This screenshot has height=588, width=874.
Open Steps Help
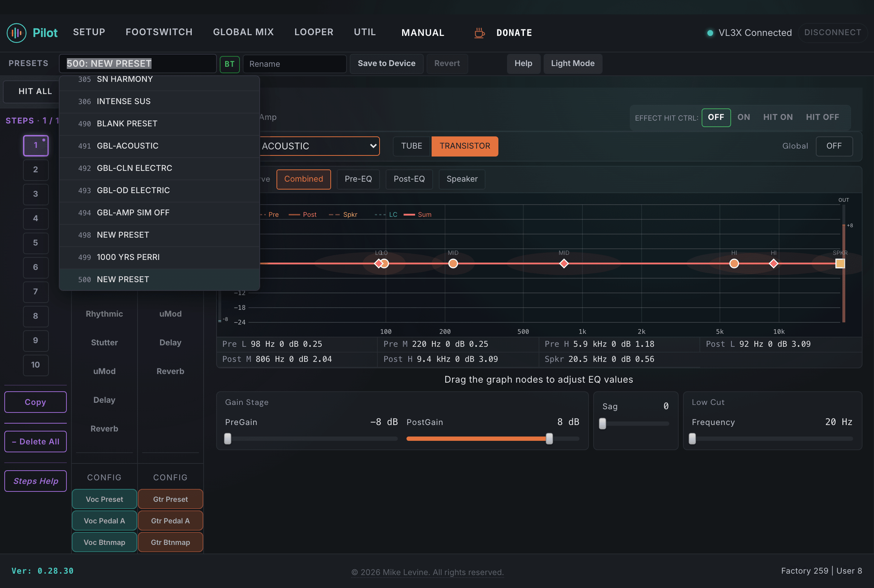click(35, 481)
